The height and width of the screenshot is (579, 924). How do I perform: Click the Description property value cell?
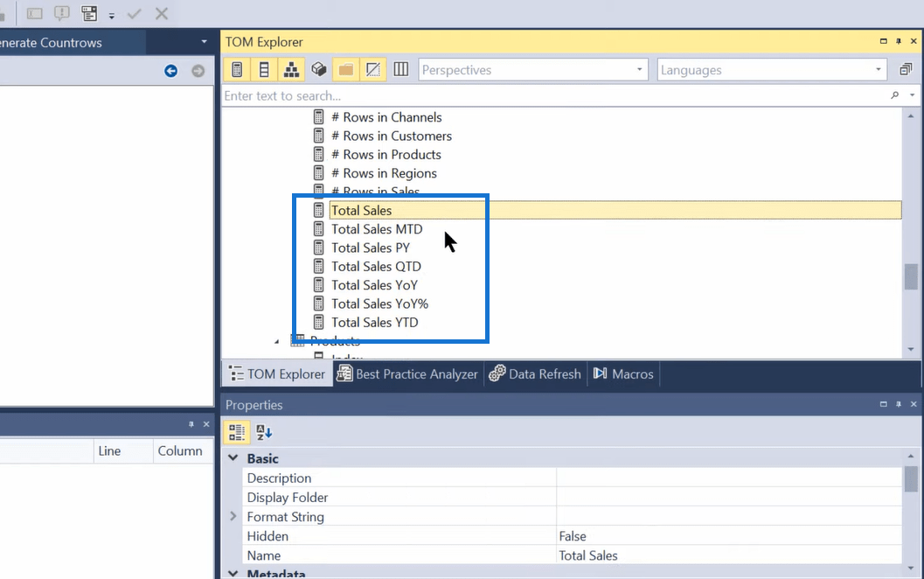pos(729,478)
